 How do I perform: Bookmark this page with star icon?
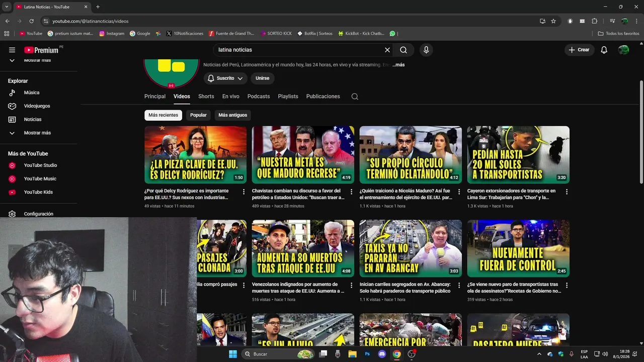pyautogui.click(x=553, y=21)
